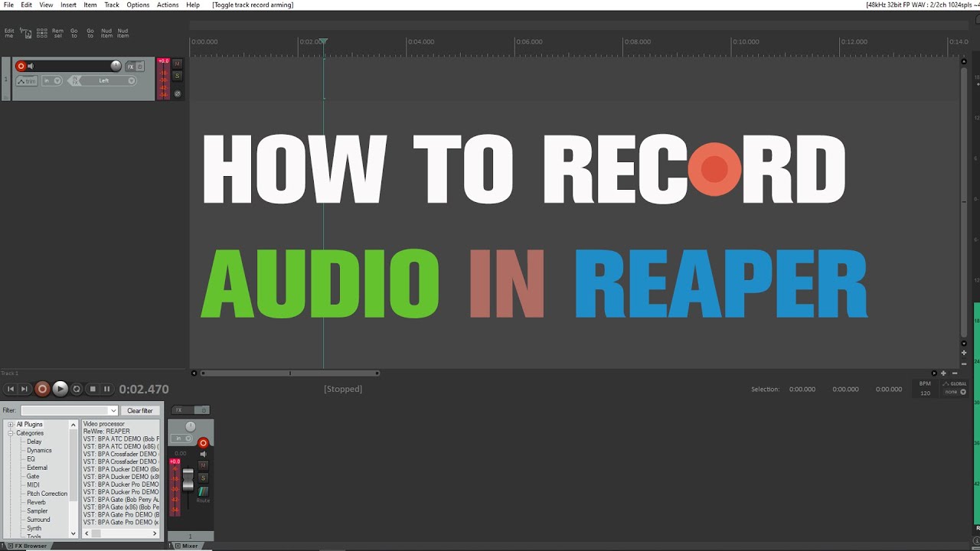The width and height of the screenshot is (980, 551).
Task: Open the Track menu
Action: pos(112,5)
